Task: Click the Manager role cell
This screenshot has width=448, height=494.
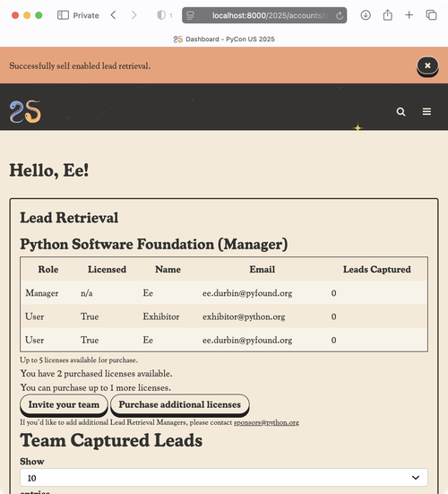Action: point(42,293)
